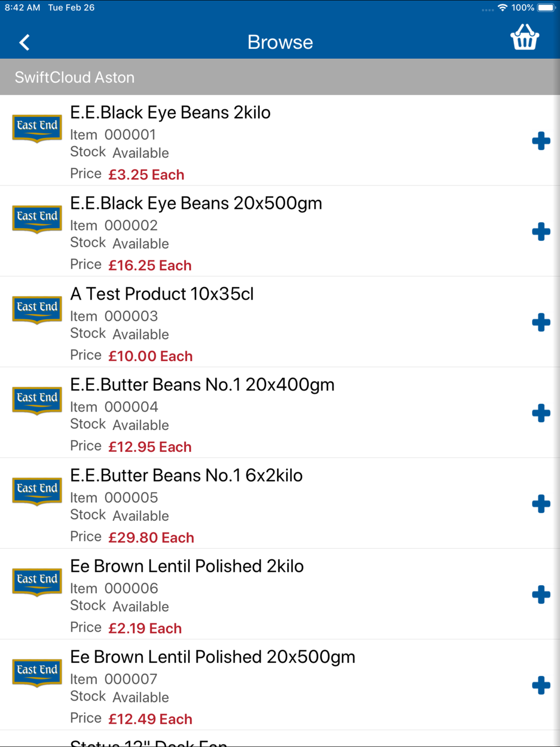The width and height of the screenshot is (560, 747).
Task: Tap East End logo for item 000003
Action: [x=37, y=310]
